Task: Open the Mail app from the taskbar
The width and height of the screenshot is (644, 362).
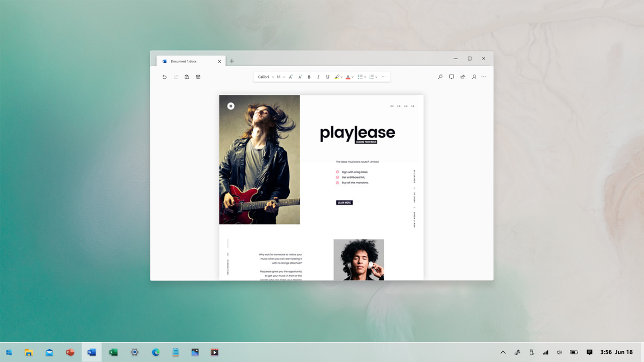Action: point(49,352)
